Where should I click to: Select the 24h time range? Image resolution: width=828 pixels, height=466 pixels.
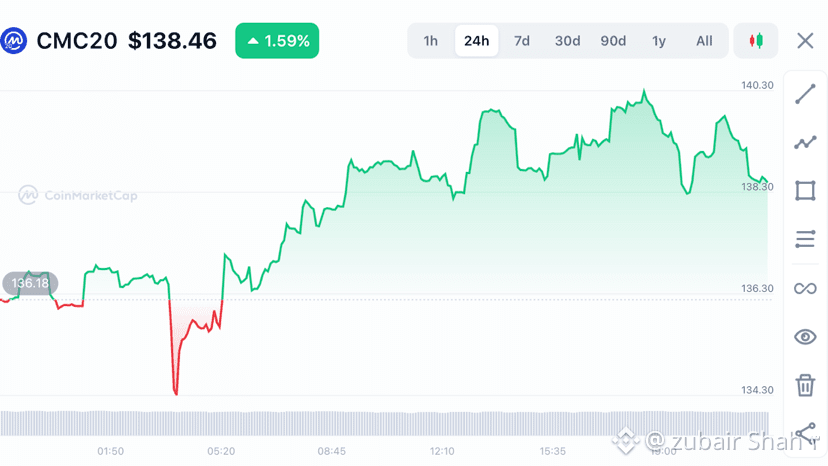coord(476,41)
